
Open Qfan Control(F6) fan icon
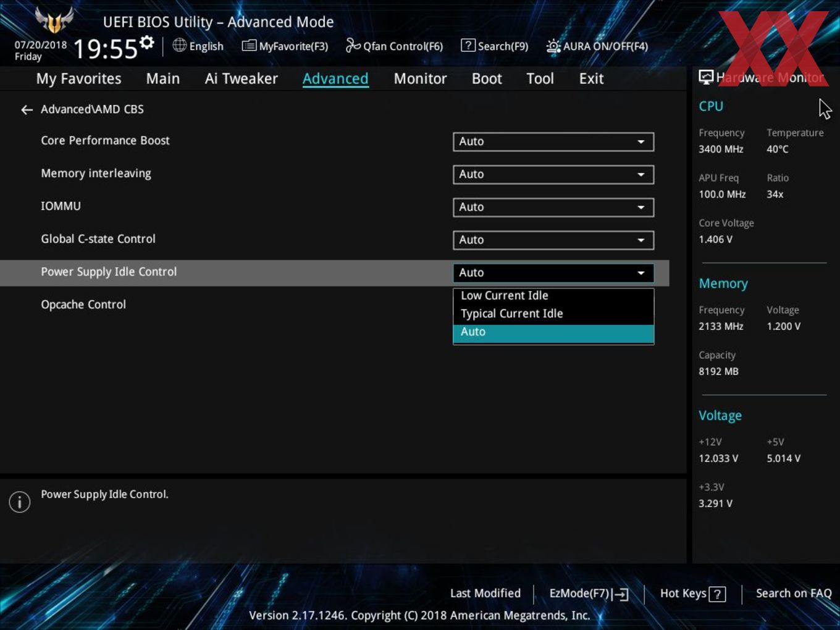click(353, 45)
